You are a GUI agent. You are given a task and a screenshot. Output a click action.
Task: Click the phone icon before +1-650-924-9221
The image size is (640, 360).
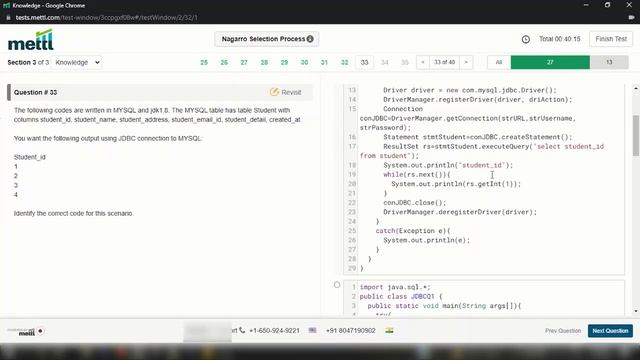pyautogui.click(x=242, y=330)
